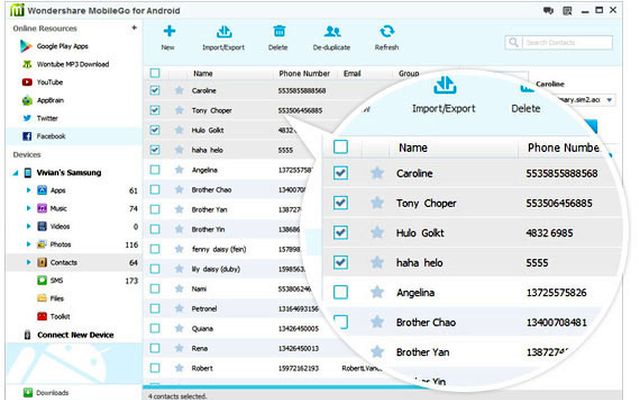Click phone number 15972162193
The width and height of the screenshot is (640, 400).
pyautogui.click(x=298, y=368)
